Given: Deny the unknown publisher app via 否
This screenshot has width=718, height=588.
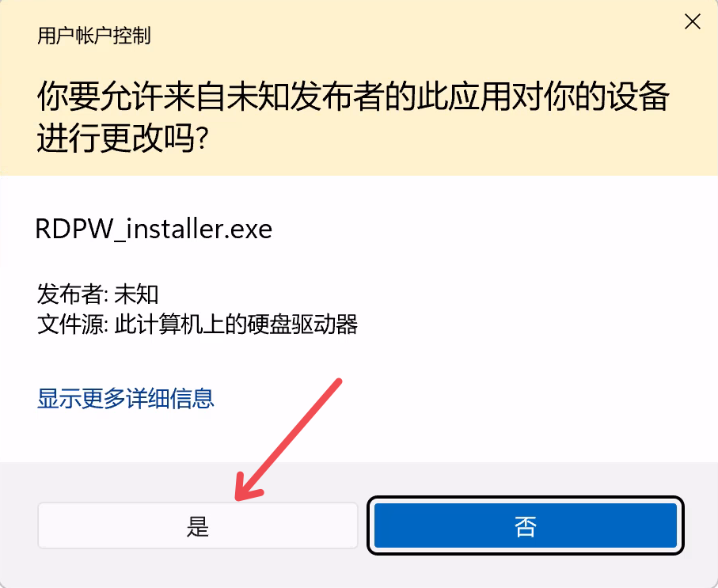Looking at the screenshot, I should pyautogui.click(x=525, y=525).
